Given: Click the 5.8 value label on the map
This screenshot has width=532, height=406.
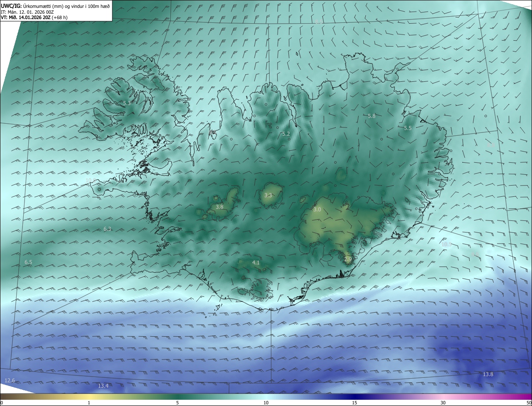Looking at the screenshot, I should [x=372, y=116].
